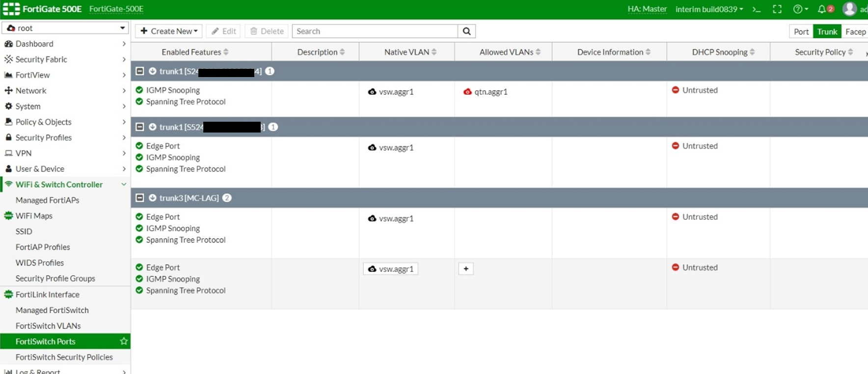Collapse the second trunk1 group

tap(140, 127)
